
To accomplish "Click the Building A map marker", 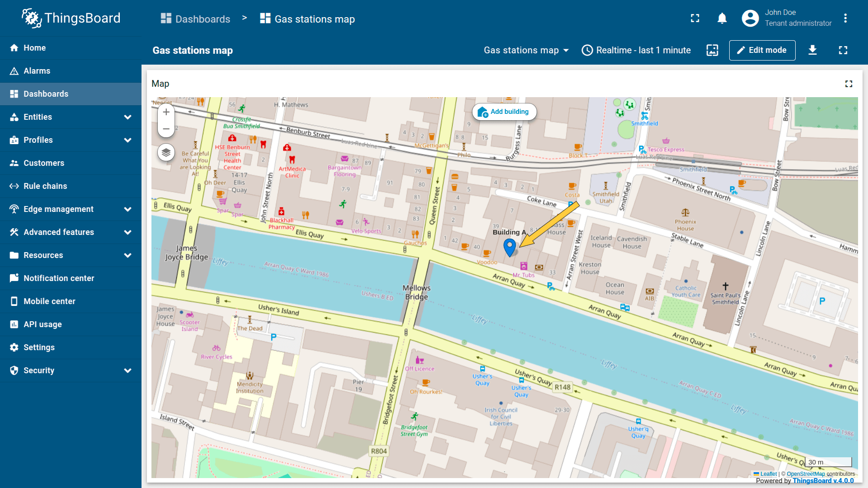I will [x=509, y=247].
